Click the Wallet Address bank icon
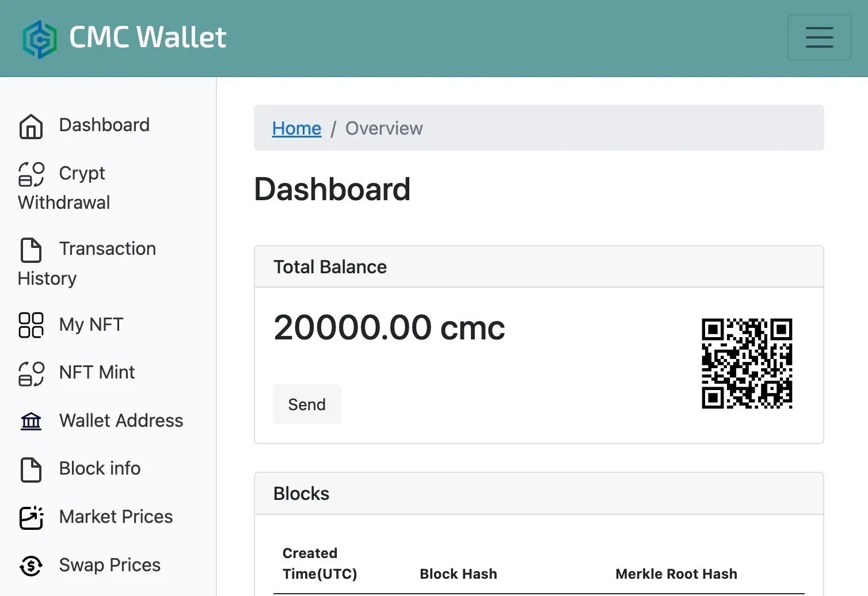Screen dimensions: 868x596 click(x=31, y=421)
